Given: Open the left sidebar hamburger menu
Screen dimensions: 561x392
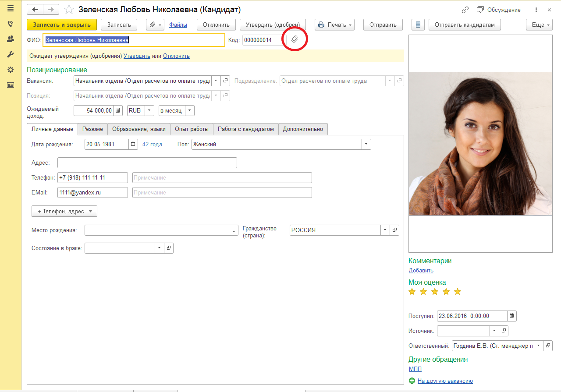Looking at the screenshot, I should click(11, 8).
